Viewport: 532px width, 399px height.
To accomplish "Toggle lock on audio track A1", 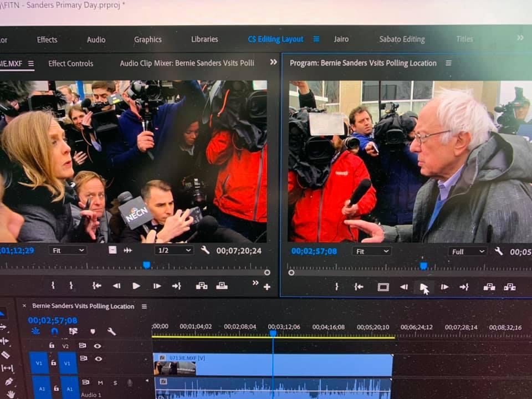I will tap(57, 388).
